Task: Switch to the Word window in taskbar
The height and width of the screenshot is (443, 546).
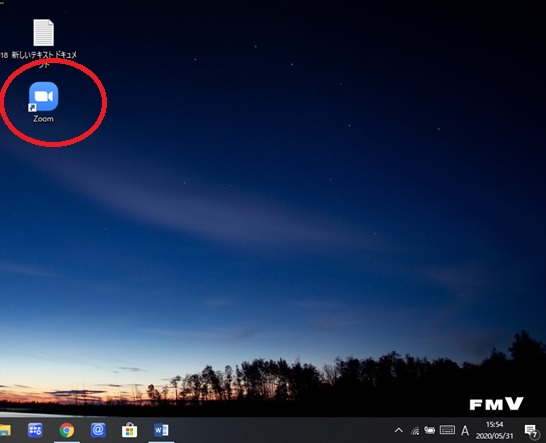Action: (x=161, y=430)
